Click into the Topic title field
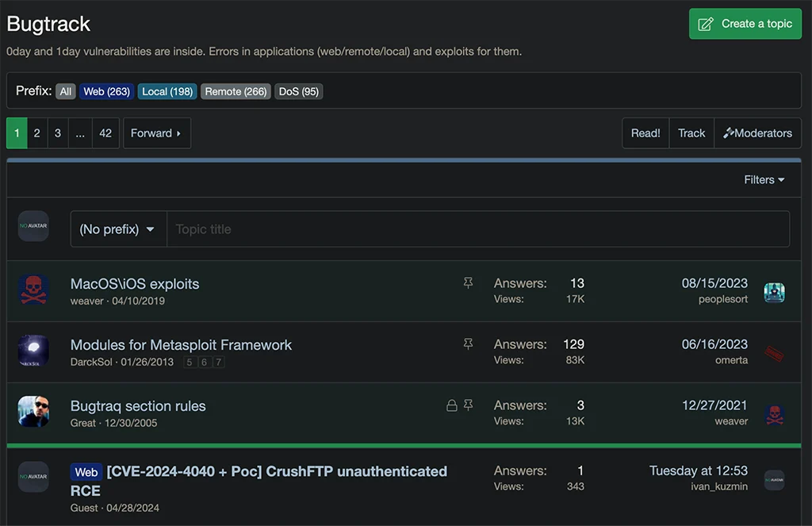This screenshot has height=526, width=812. 478,229
